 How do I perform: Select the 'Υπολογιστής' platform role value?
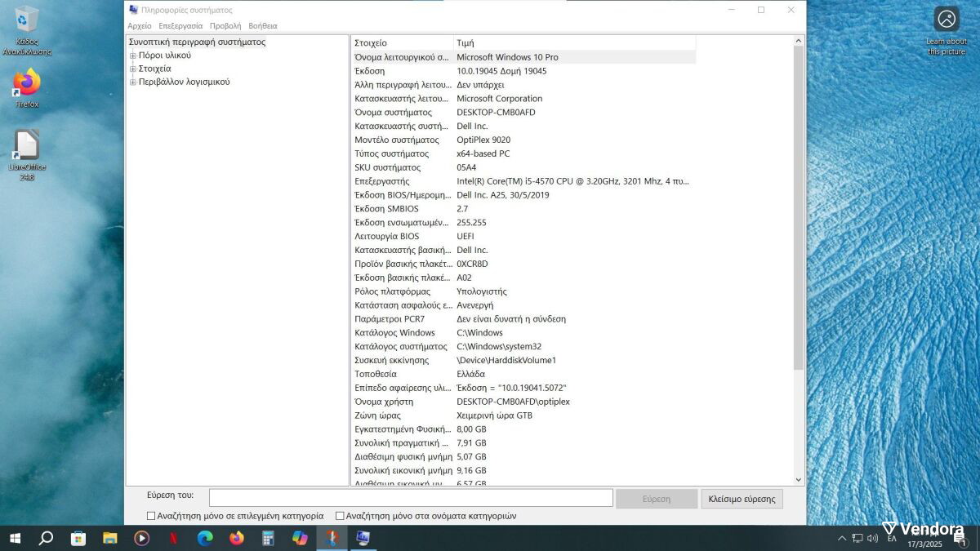tap(482, 291)
